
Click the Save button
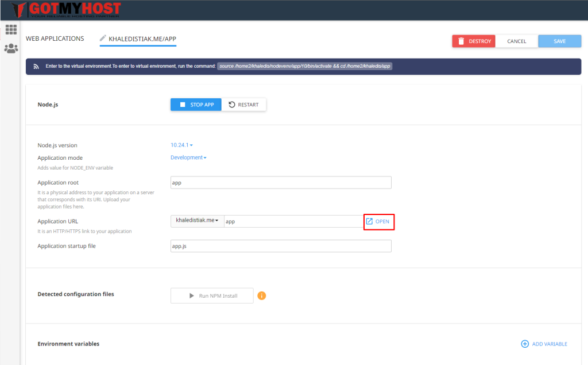(559, 41)
